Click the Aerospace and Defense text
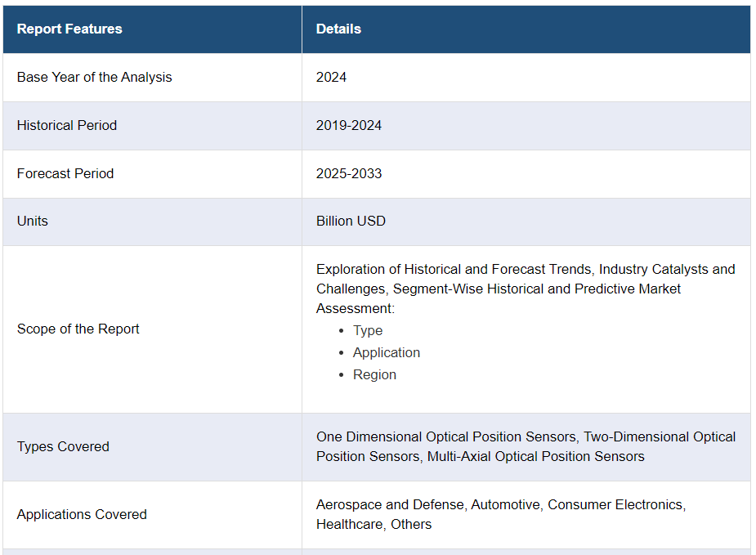Screen dimensions: 756x555 tap(390, 504)
